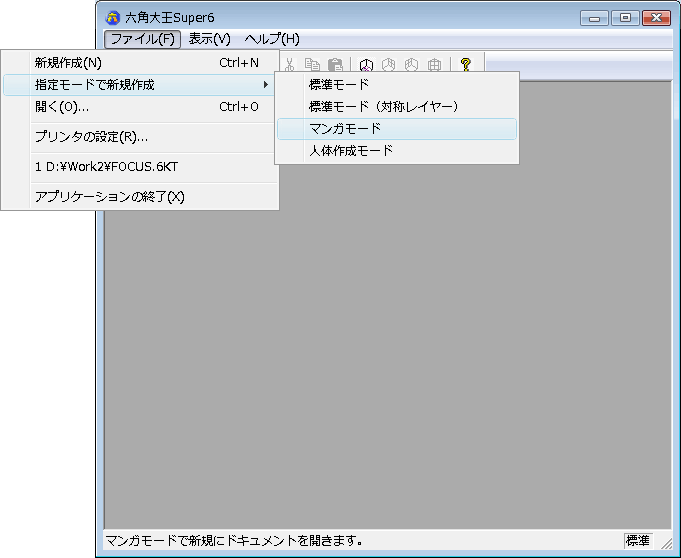Image resolution: width=681 pixels, height=558 pixels.
Task: Maximize the 六角大王Super6 window
Action: pos(625,18)
